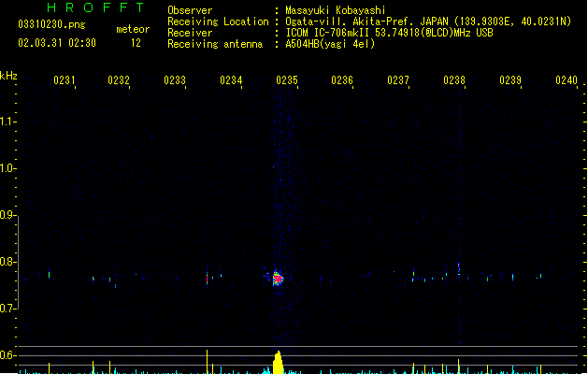The width and height of the screenshot is (588, 374).
Task: Click the Receiving Location label
Action: (x=218, y=22)
